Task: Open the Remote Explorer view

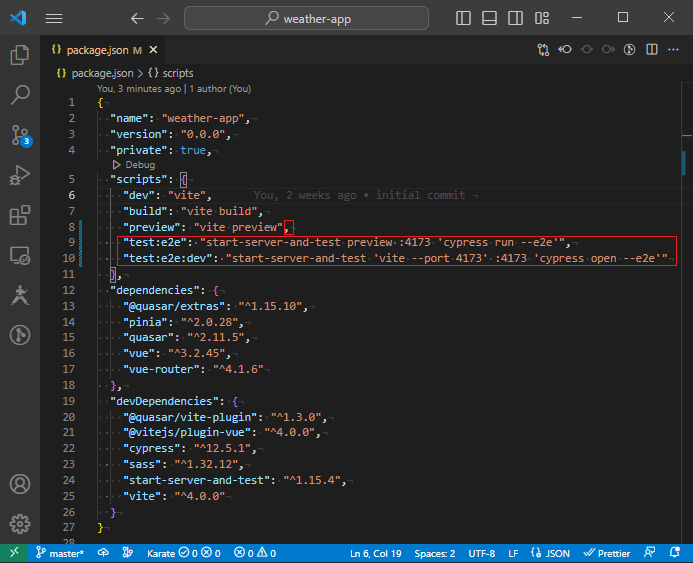Action: [20, 255]
